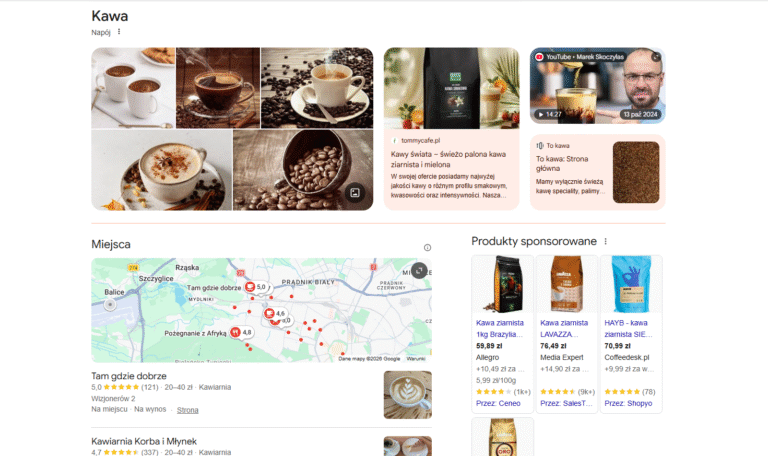The width and height of the screenshot is (768, 456).
Task: Click the latte art thumbnail photo
Action: click(407, 394)
